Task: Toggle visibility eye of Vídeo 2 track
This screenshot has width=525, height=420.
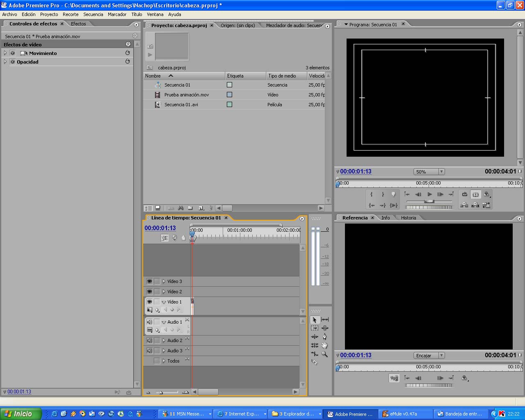Action: (x=149, y=292)
